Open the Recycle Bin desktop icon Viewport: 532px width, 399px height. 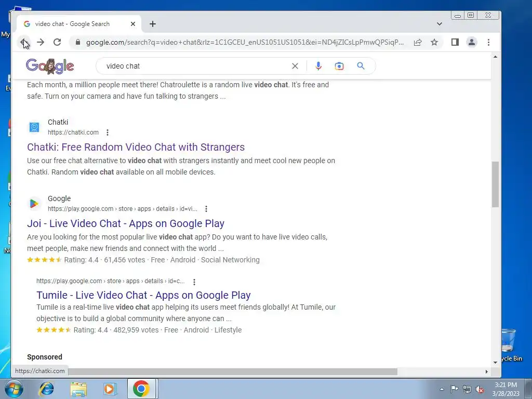click(511, 345)
